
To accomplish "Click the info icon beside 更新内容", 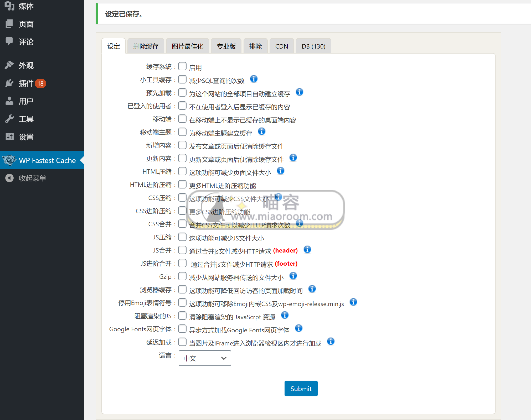I will coord(293,157).
